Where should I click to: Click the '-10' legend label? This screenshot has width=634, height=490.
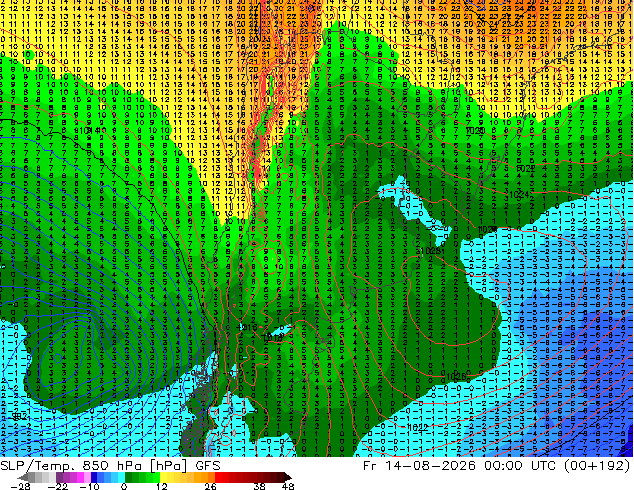point(89,486)
